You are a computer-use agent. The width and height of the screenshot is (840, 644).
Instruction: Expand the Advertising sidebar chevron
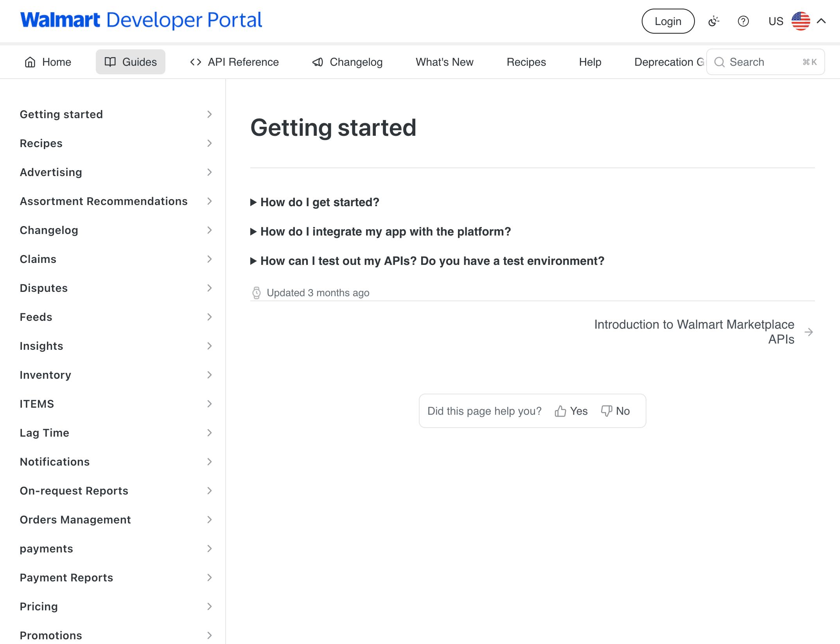coord(210,172)
